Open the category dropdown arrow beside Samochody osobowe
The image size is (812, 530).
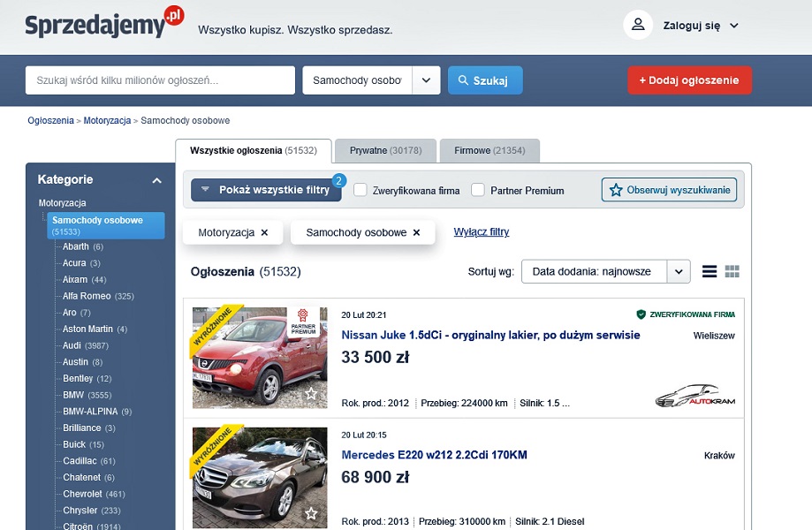click(x=426, y=80)
